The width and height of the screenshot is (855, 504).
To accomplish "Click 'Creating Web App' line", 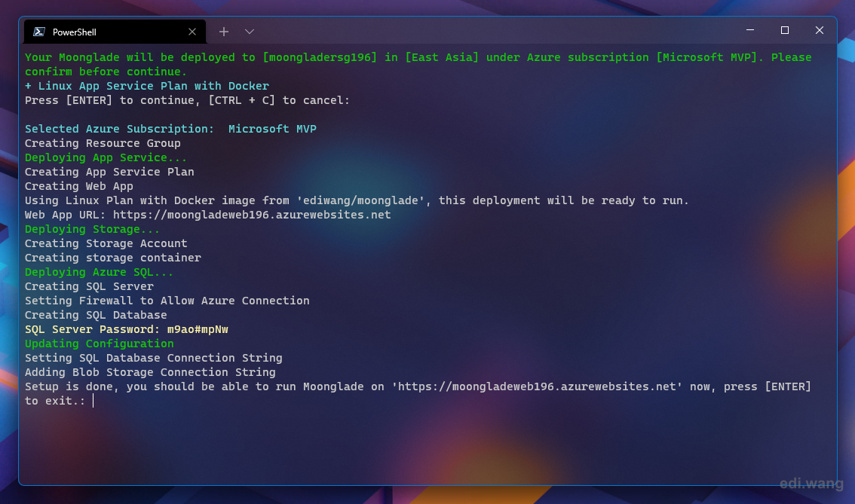I will pos(78,186).
